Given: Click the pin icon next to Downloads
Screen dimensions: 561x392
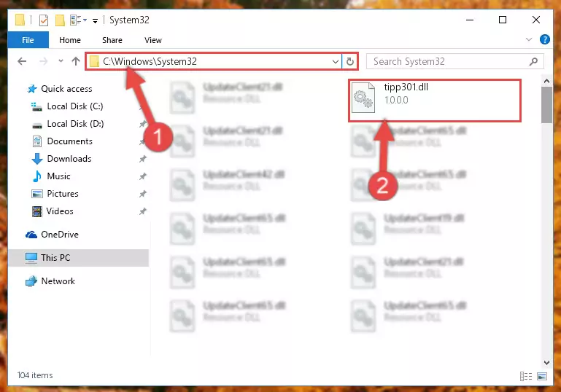Looking at the screenshot, I should [143, 159].
